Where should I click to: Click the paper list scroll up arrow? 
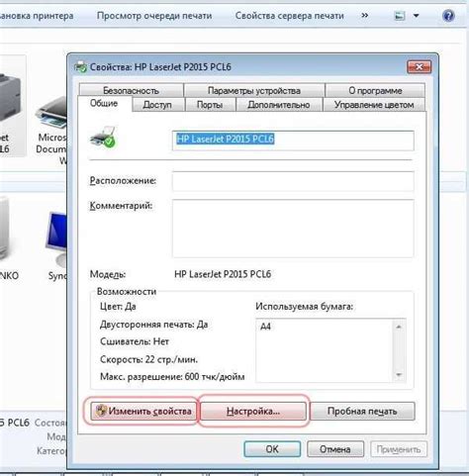pos(399,327)
